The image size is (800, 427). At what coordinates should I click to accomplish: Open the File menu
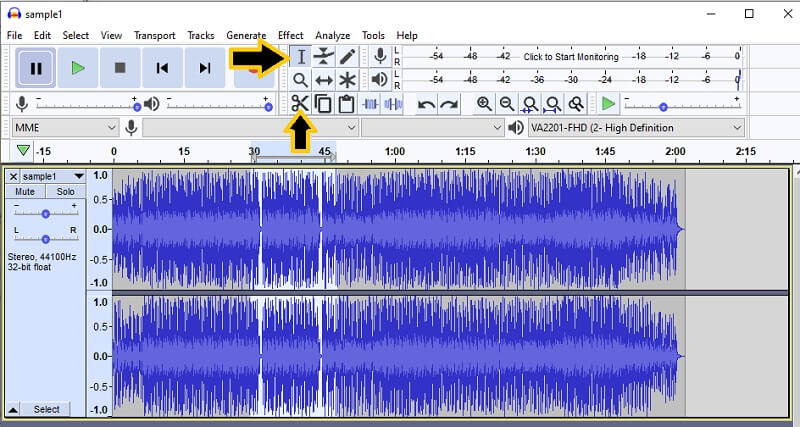point(14,35)
